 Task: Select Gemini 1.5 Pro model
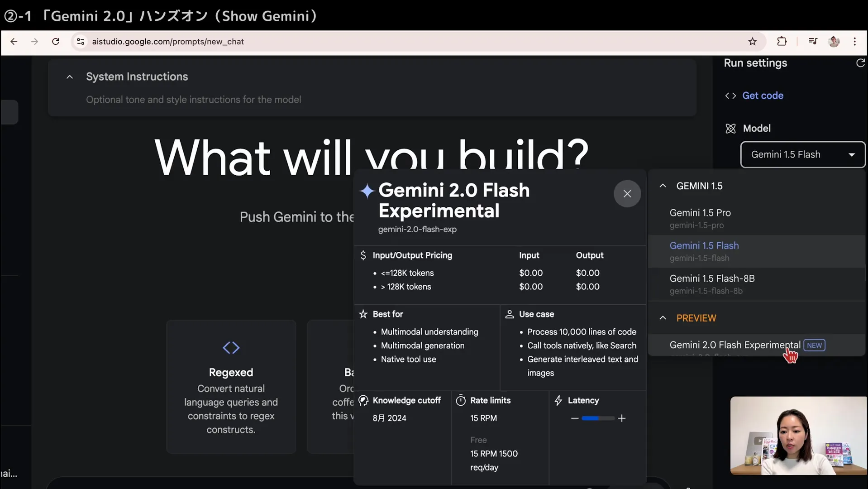tap(757, 218)
